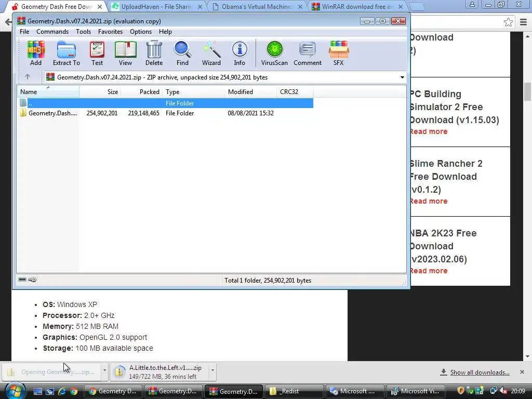The image size is (532, 399).
Task: Click the security shield tray icon
Action: coord(460,391)
